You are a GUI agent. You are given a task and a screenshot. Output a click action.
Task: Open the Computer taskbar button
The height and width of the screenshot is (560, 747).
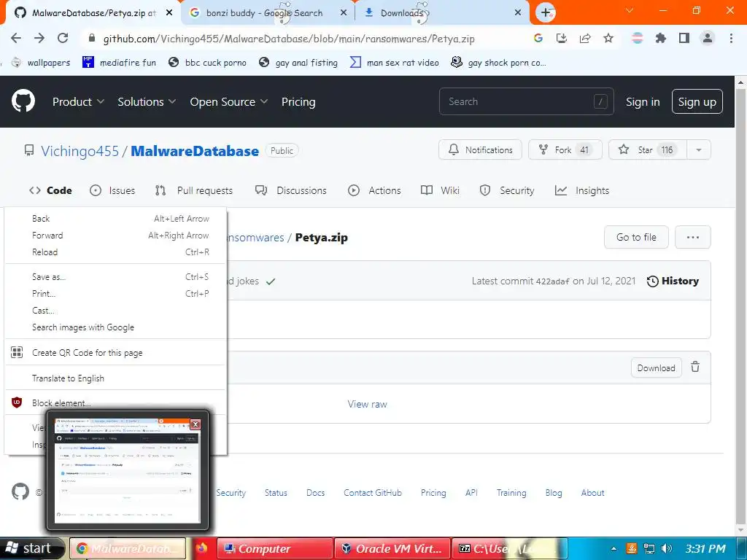tap(274, 548)
